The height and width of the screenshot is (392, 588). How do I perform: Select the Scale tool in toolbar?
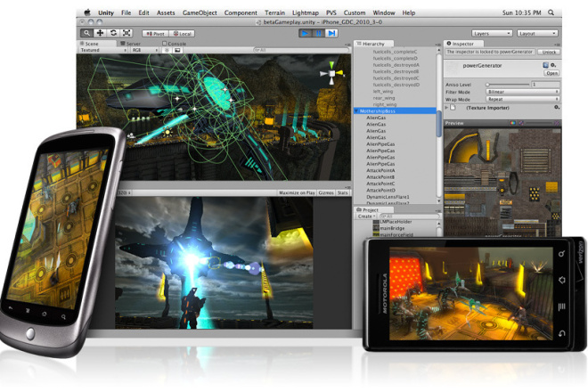pyautogui.click(x=127, y=33)
